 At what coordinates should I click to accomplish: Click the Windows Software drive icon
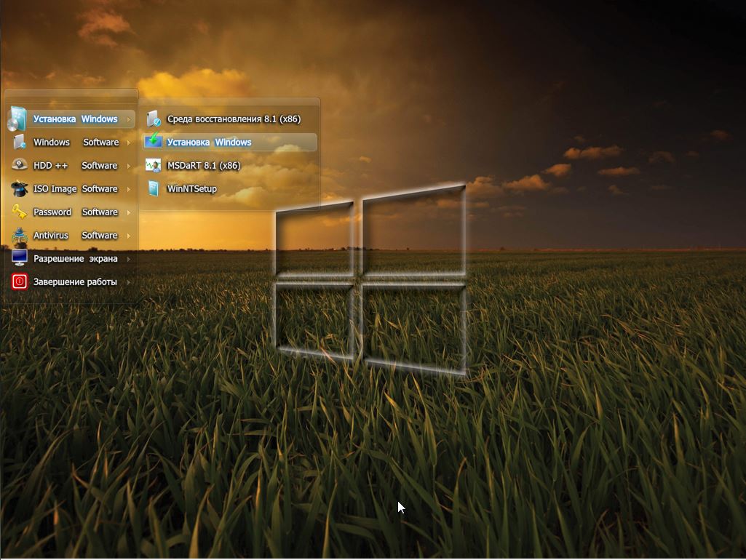[x=20, y=142]
